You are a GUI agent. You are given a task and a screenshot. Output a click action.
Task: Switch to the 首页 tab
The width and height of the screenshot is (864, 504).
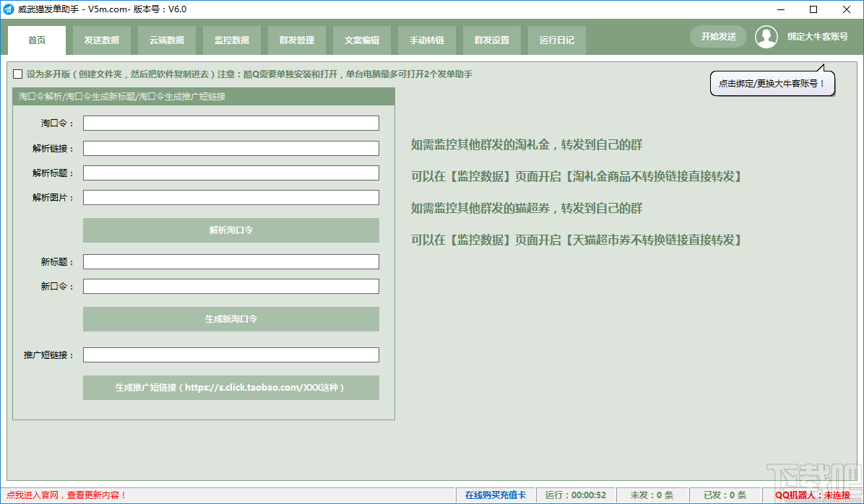(37, 40)
